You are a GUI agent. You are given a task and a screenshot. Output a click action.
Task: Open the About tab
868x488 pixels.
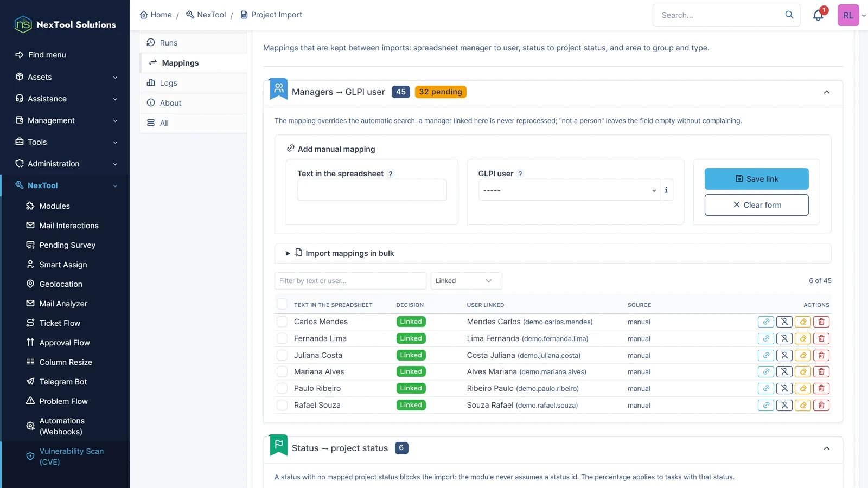click(x=194, y=103)
